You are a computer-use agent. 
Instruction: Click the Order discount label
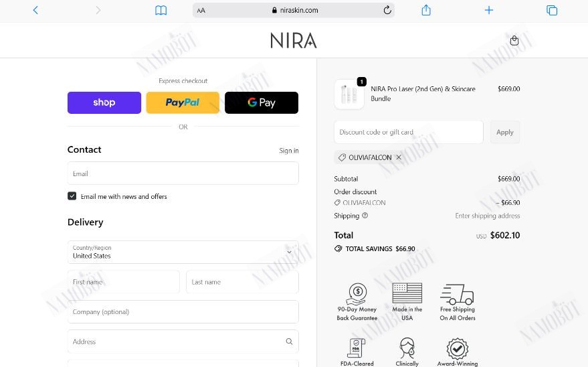pos(355,192)
